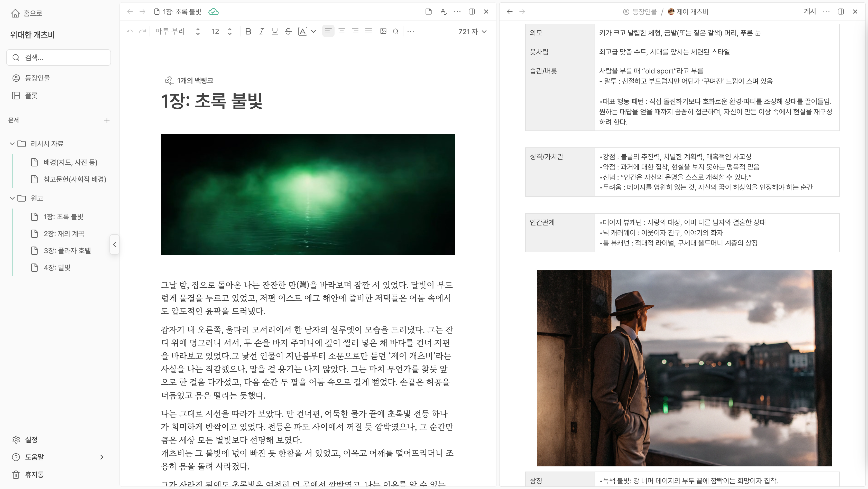This screenshot has width=868, height=489.
Task: Open 3장: 플라자 호텔 document
Action: click(61, 251)
